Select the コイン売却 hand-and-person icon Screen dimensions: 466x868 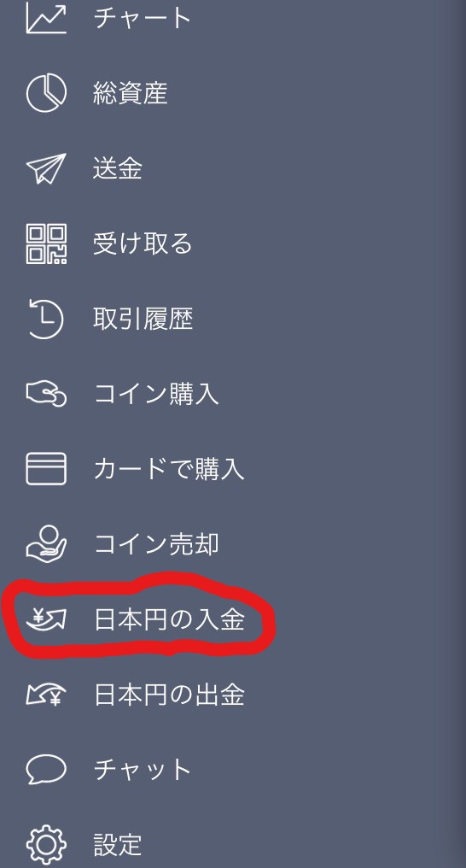(46, 543)
